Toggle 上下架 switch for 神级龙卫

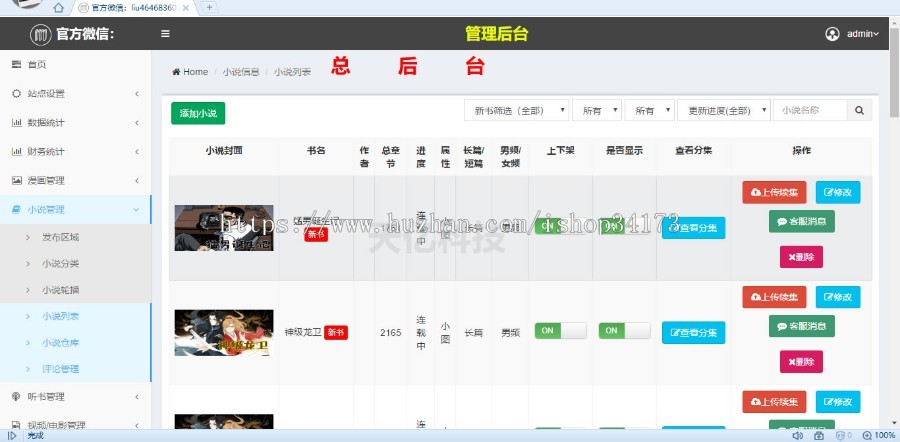[x=560, y=331]
